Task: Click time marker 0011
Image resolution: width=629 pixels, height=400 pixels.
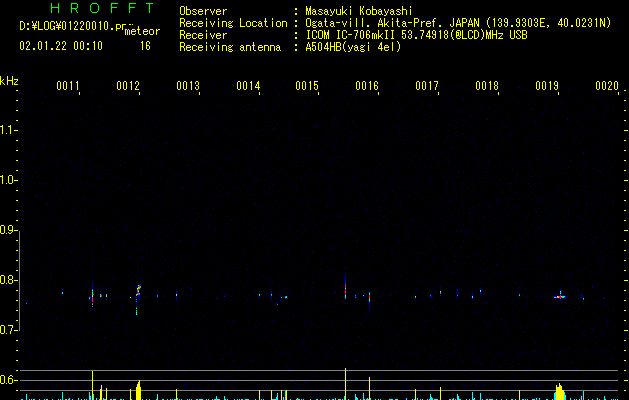Action: (68, 86)
